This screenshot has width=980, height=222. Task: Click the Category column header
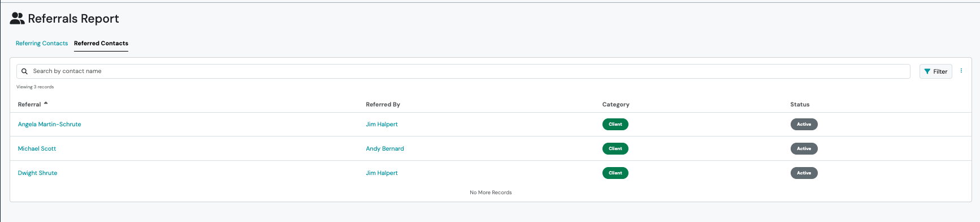616,104
